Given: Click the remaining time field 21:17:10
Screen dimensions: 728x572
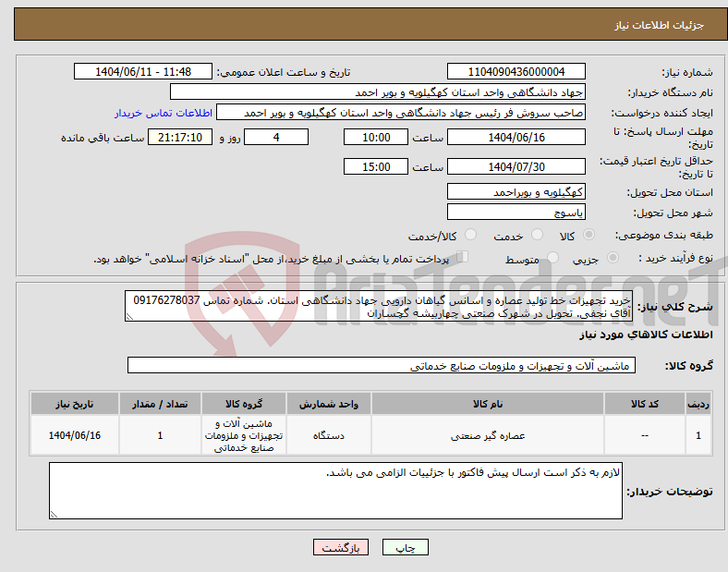Looking at the screenshot, I should [x=180, y=137].
